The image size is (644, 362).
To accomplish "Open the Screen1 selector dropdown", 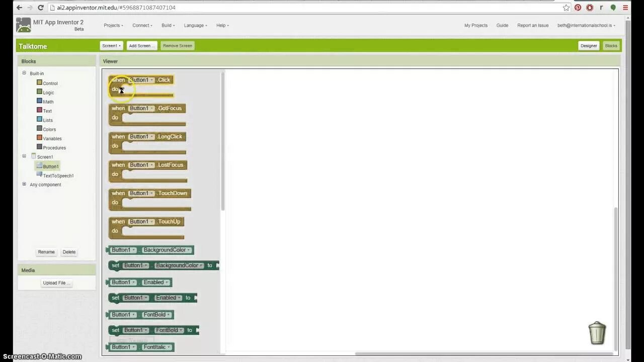I will [111, 46].
